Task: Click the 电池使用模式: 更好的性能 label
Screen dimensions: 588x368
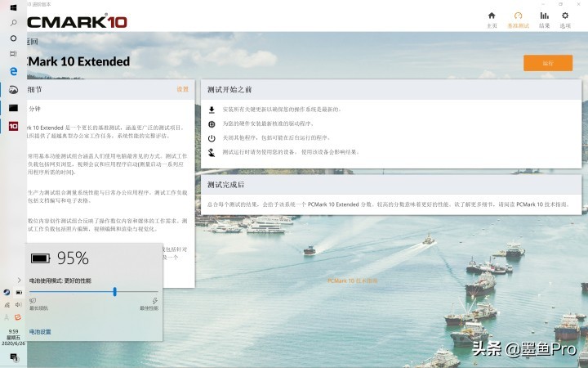Action: coord(60,280)
